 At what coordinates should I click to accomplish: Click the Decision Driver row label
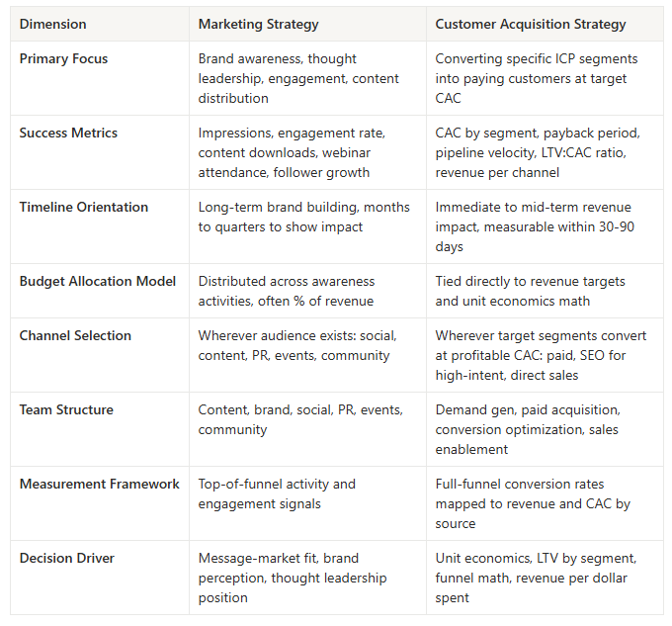(x=67, y=558)
